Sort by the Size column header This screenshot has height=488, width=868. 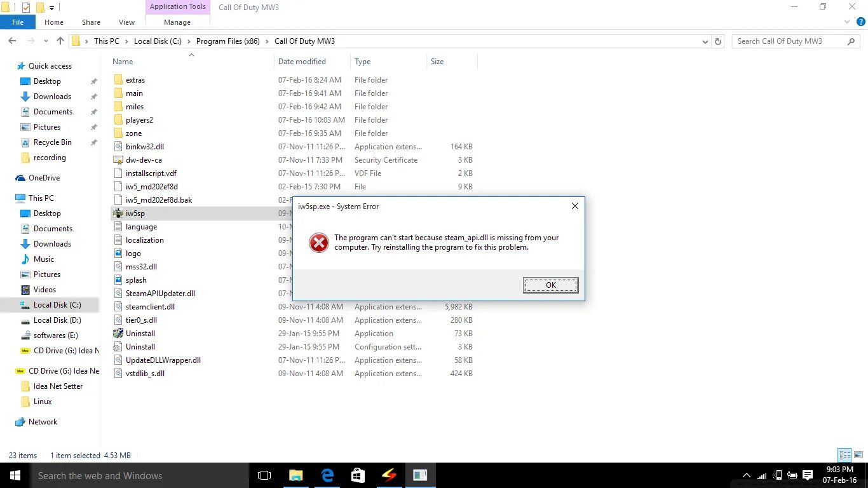(x=437, y=62)
